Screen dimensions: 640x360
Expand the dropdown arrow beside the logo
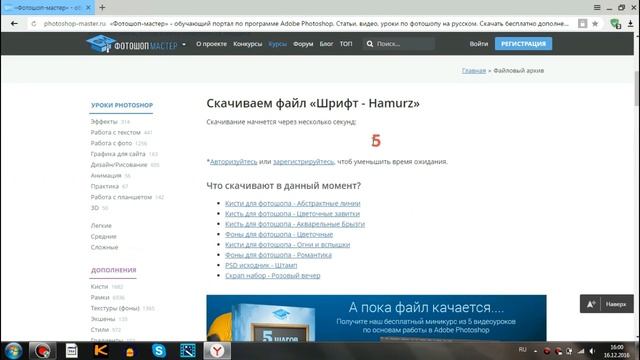tap(184, 44)
